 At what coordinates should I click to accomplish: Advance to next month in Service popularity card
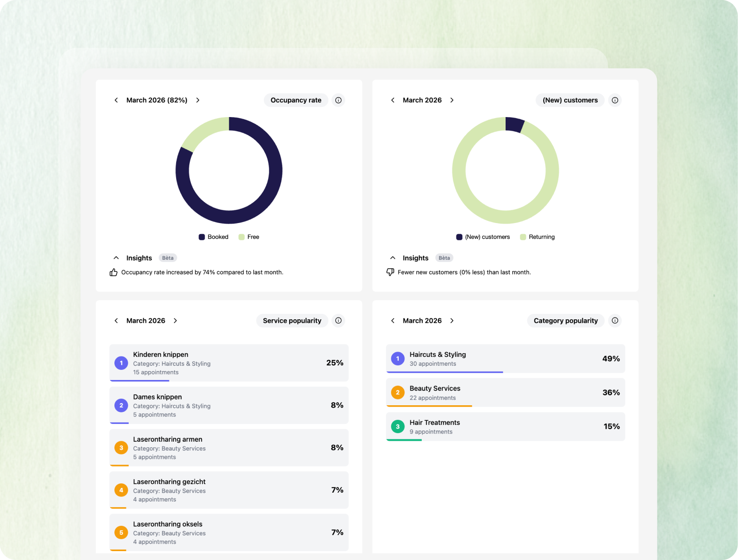(176, 321)
